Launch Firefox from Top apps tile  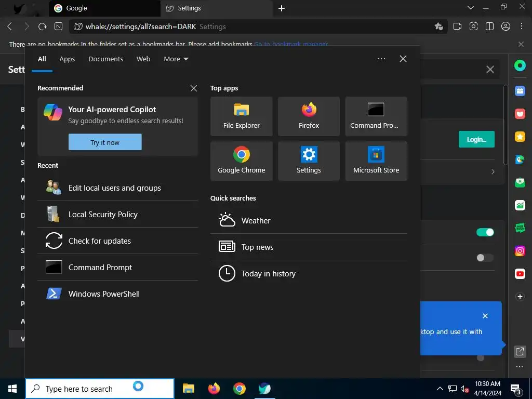click(x=309, y=116)
